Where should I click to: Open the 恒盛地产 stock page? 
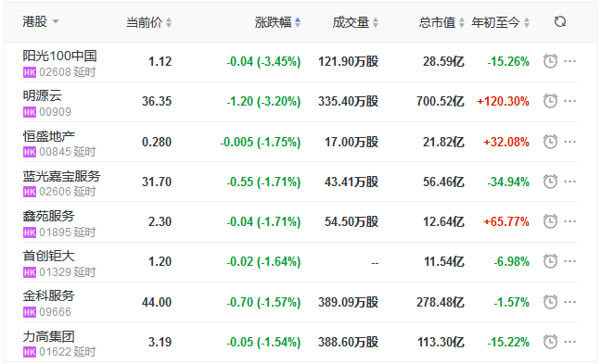click(48, 136)
